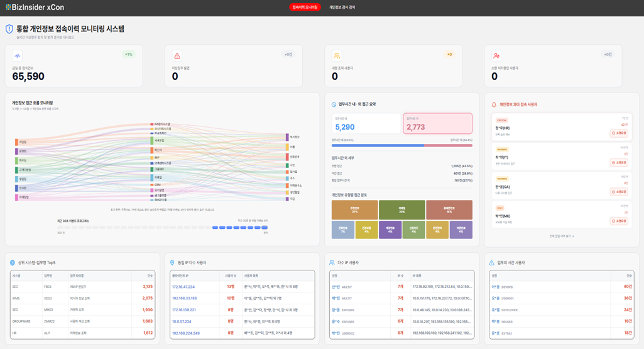Image resolution: width=644 pixels, height=349 pixels.
Task: Click the triangle alert icon by 업무외 시간 사용자
Action: point(491,263)
